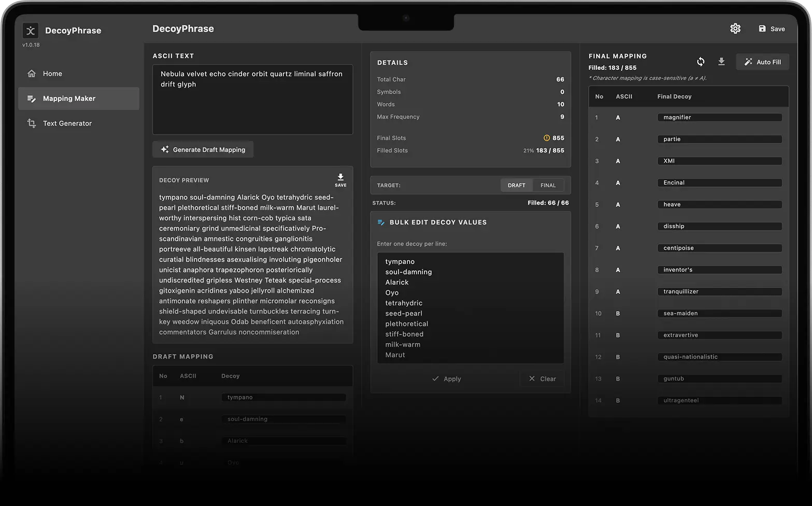Viewport: 812px width, 506px height.
Task: Click the Filled 66/66 status indicator
Action: [548, 203]
